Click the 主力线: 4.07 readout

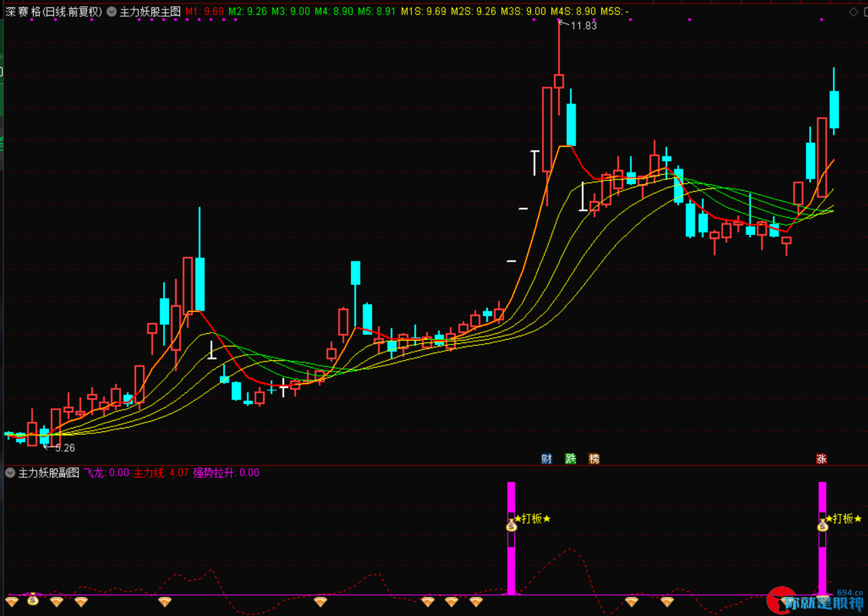pos(161,472)
